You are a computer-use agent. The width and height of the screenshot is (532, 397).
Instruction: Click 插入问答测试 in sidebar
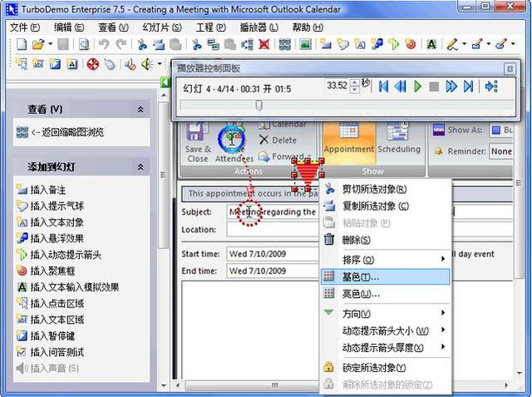[x=50, y=352]
